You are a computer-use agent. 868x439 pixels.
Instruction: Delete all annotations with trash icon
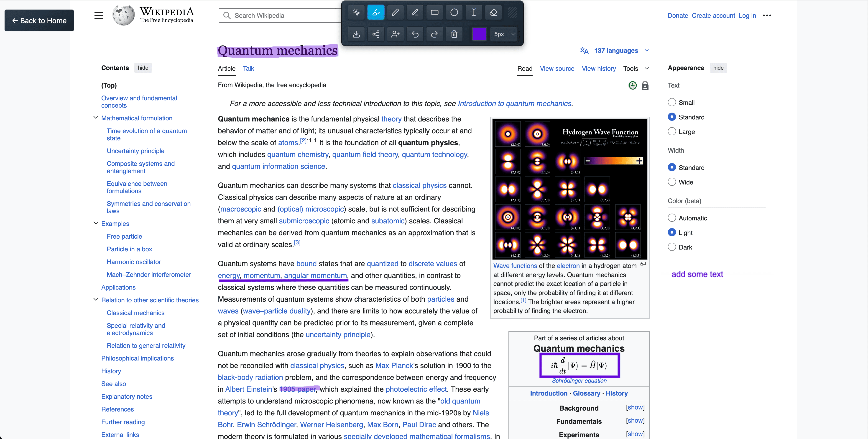[454, 34]
